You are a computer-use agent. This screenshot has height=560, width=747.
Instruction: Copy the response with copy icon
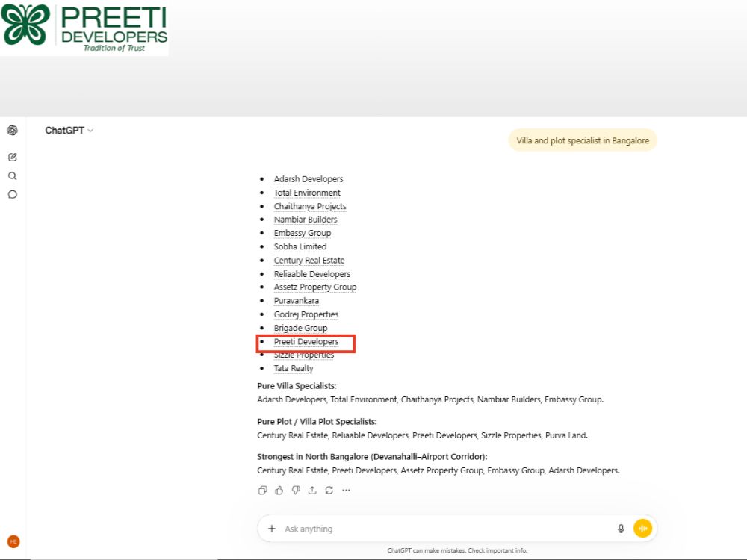pyautogui.click(x=262, y=490)
